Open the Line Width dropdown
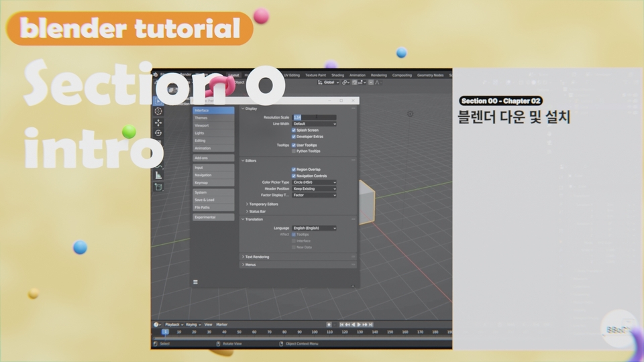Viewport: 644px width, 362px height. pyautogui.click(x=314, y=123)
